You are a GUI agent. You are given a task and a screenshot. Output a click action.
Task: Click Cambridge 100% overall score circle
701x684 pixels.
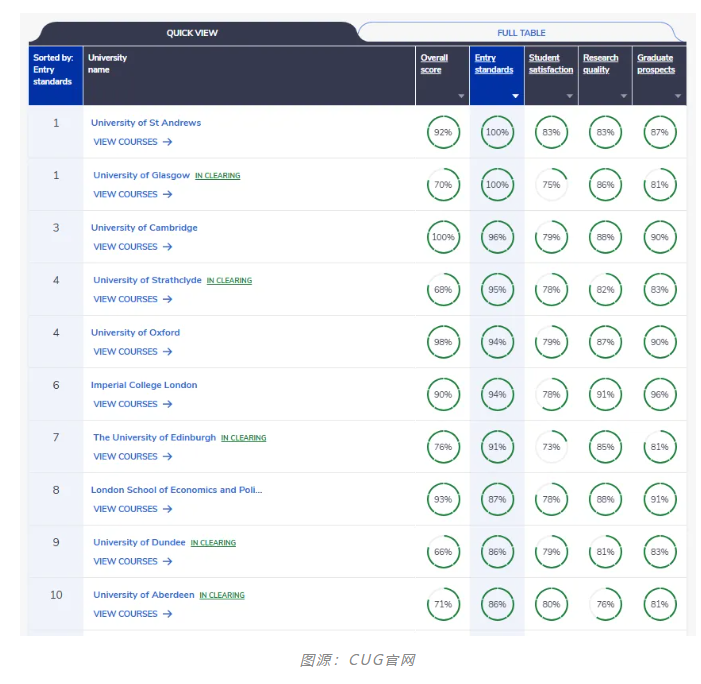click(443, 237)
